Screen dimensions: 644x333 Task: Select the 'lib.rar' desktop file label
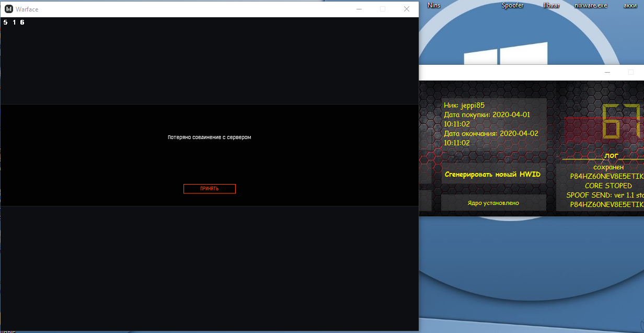(551, 5)
